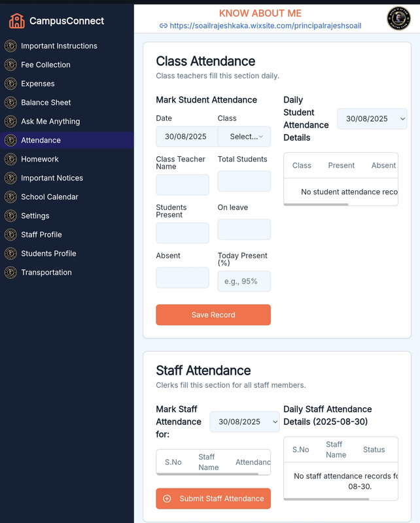Click the link icon before the wixsite URL
420x523 pixels.
164,26
